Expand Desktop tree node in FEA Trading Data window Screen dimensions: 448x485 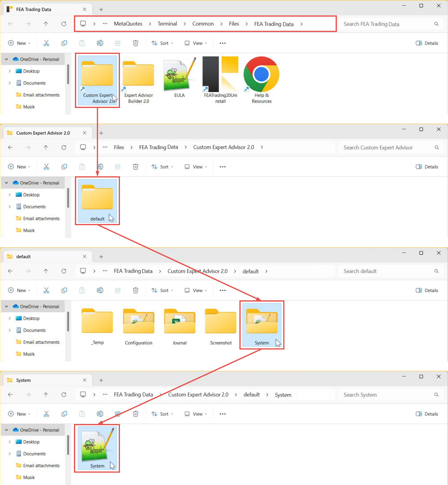click(x=9, y=71)
